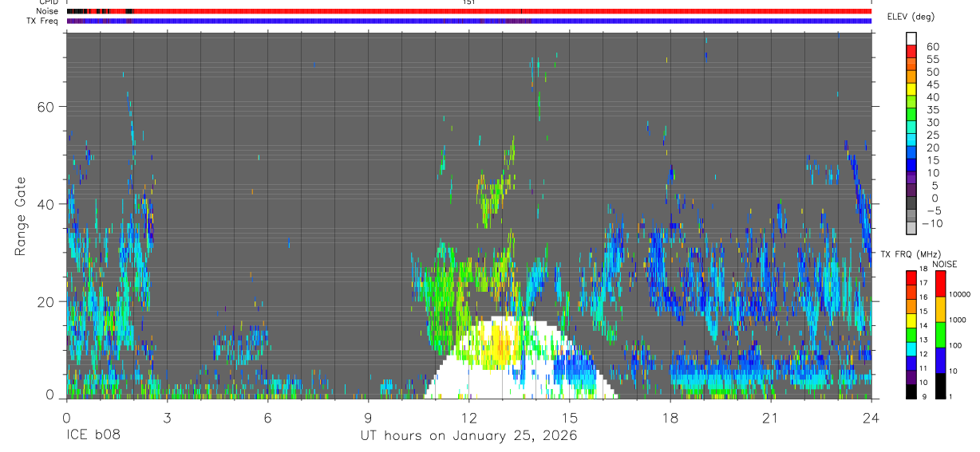The width and height of the screenshot is (980, 452).
Task: Click the "10000" label on the NOISE scale
Action: [960, 294]
